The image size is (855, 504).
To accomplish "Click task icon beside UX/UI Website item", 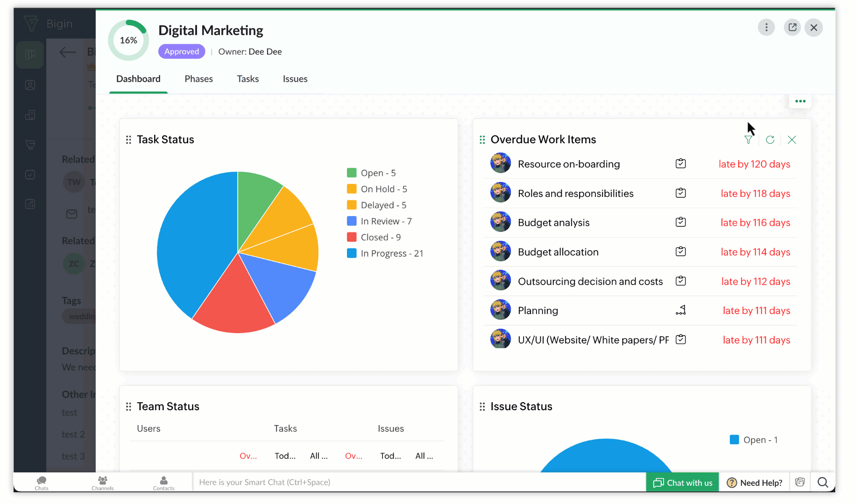I will 681,339.
